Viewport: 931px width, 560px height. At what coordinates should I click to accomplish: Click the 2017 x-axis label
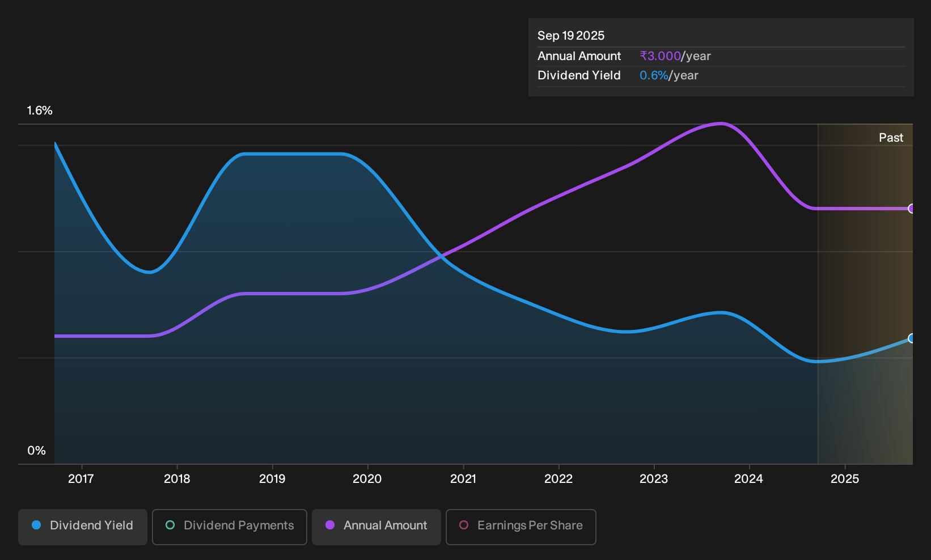tap(81, 479)
